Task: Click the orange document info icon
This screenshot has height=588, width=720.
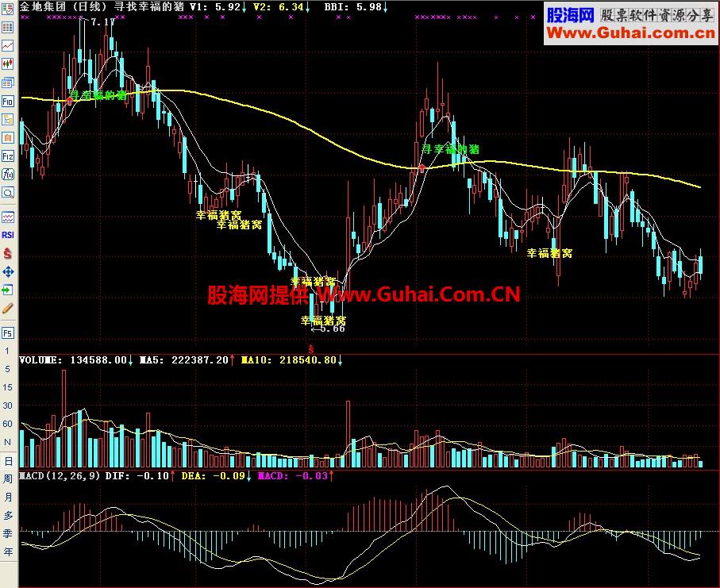Action: (7, 138)
